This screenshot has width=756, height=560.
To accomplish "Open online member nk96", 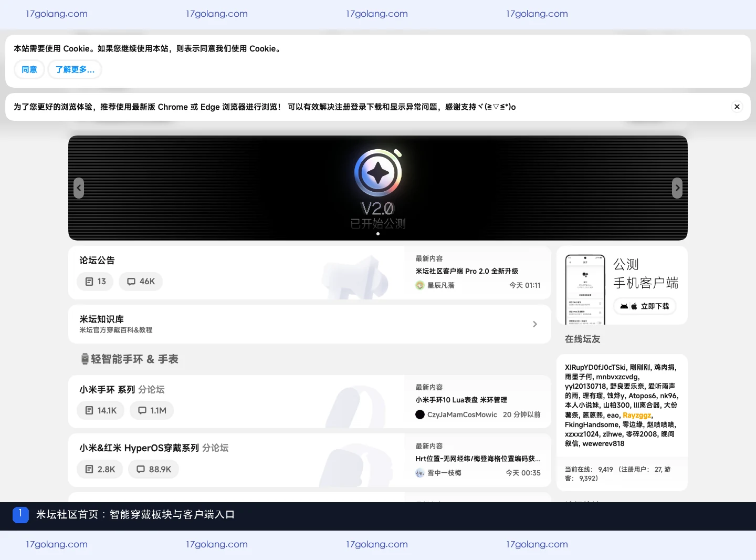I will click(x=668, y=396).
